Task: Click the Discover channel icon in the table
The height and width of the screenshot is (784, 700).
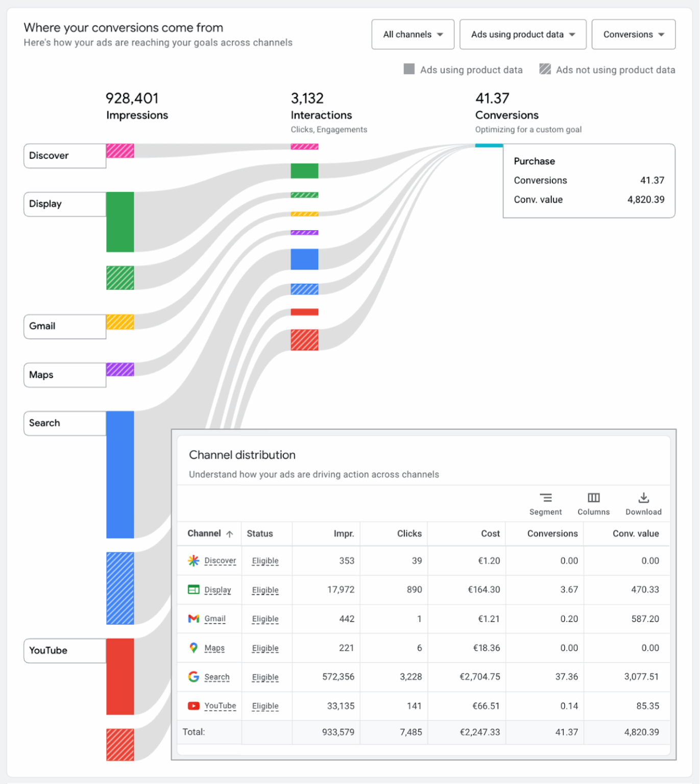Action: [194, 560]
